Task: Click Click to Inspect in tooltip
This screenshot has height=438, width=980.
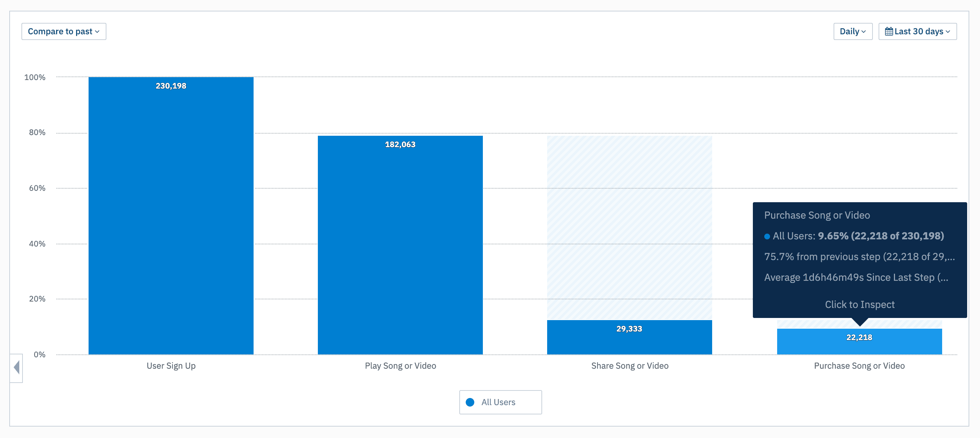Action: (859, 304)
